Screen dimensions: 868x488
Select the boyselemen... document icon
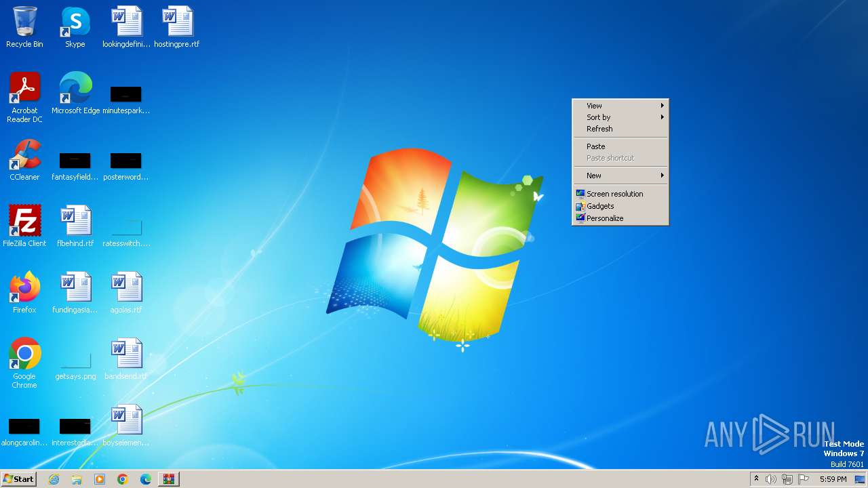126,426
